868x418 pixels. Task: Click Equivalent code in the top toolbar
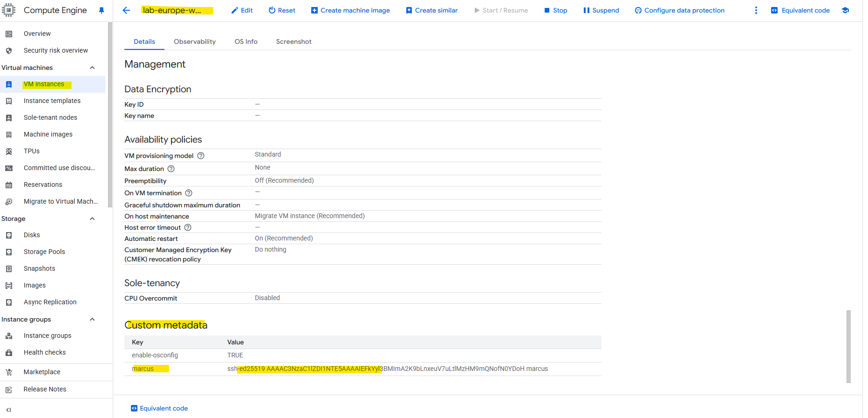[800, 10]
